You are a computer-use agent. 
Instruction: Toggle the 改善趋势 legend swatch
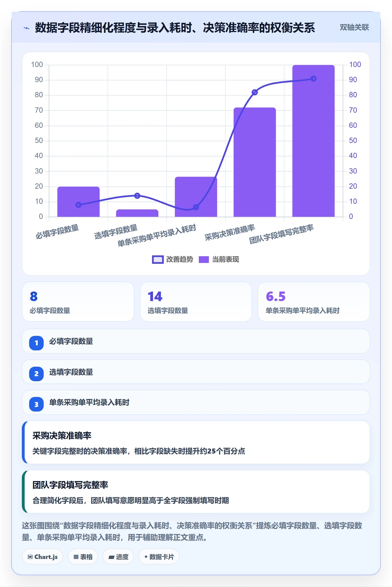158,260
